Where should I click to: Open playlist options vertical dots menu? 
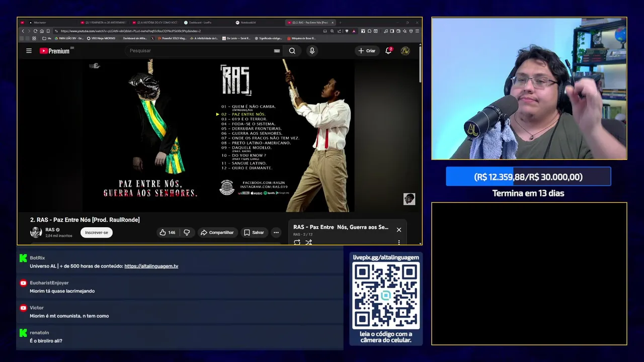[x=399, y=242]
